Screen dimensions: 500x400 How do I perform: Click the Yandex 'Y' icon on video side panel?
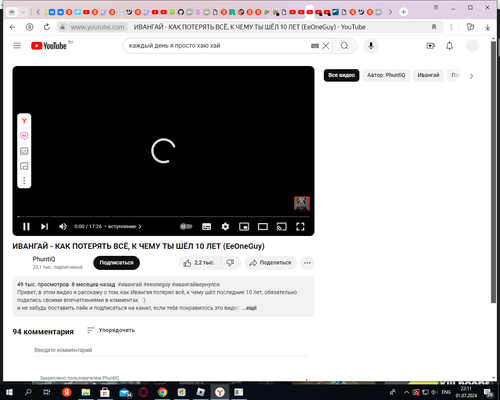pyautogui.click(x=24, y=121)
